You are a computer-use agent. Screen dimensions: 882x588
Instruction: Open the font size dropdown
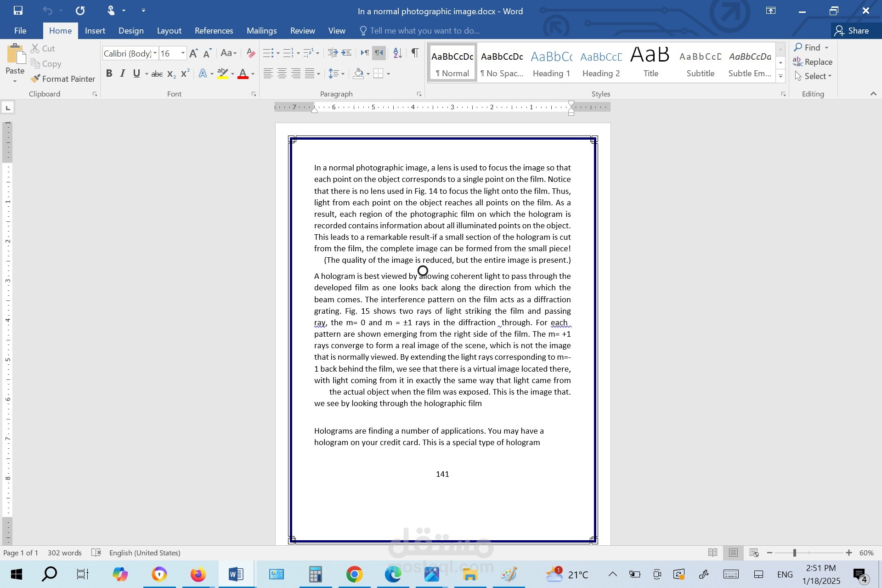(183, 53)
